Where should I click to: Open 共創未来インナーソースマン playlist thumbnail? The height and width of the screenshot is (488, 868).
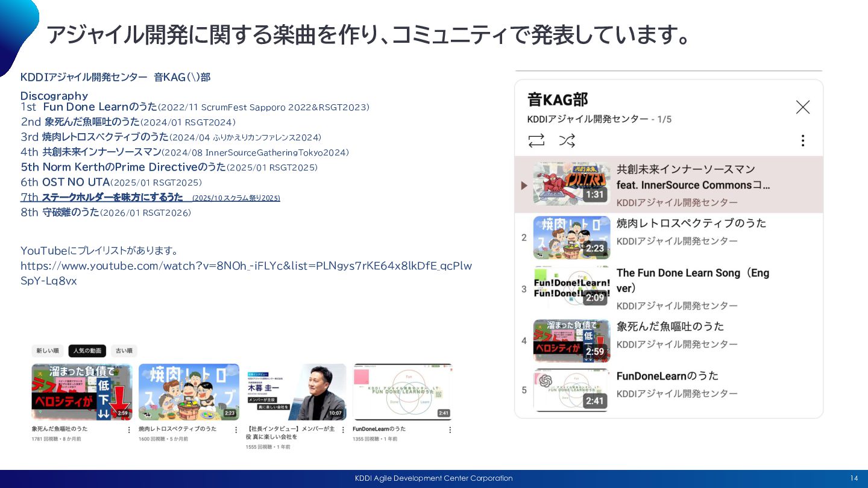click(571, 184)
